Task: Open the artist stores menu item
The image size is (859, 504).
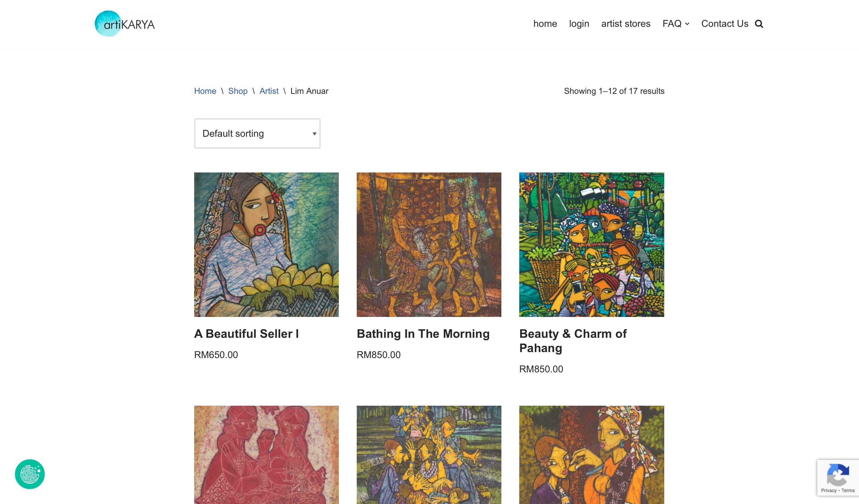Action: [625, 24]
